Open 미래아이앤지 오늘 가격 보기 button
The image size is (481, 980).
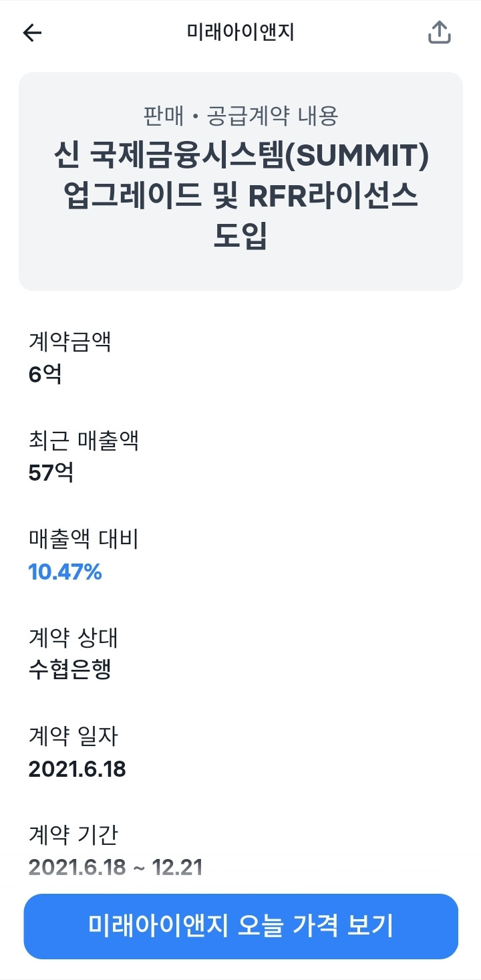(240, 926)
